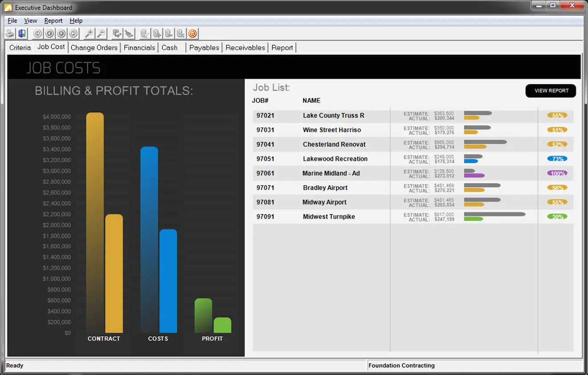Select the Zoom In magnifier icon
The image size is (588, 375).
tap(88, 33)
